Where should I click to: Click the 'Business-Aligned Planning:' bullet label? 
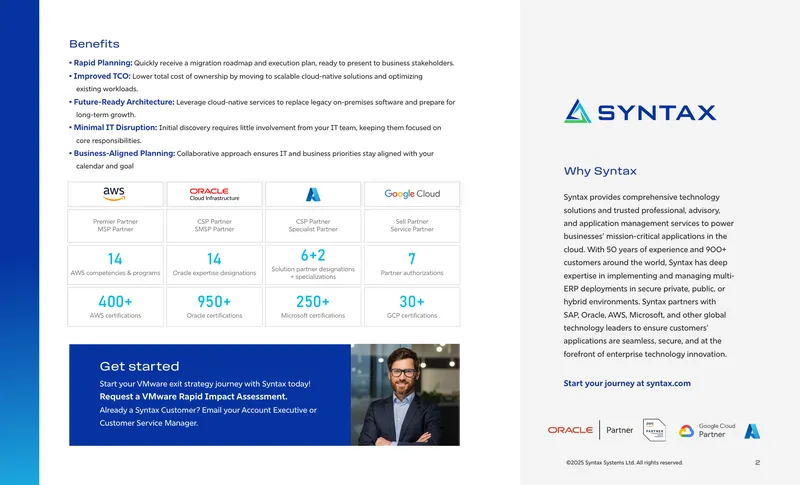[x=124, y=153]
